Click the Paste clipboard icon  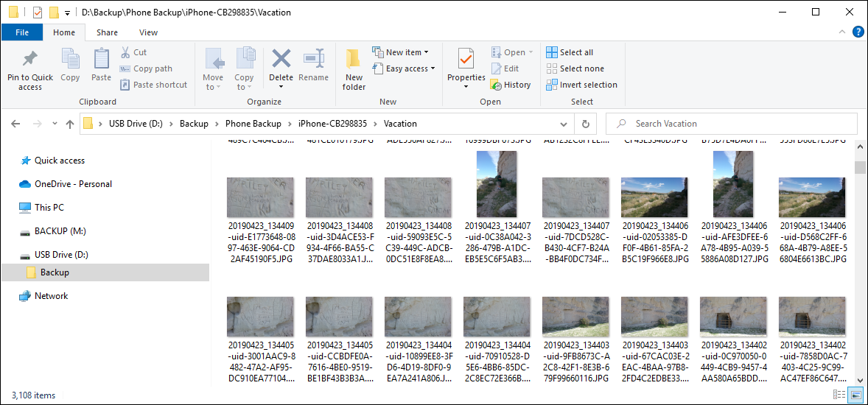[x=101, y=59]
